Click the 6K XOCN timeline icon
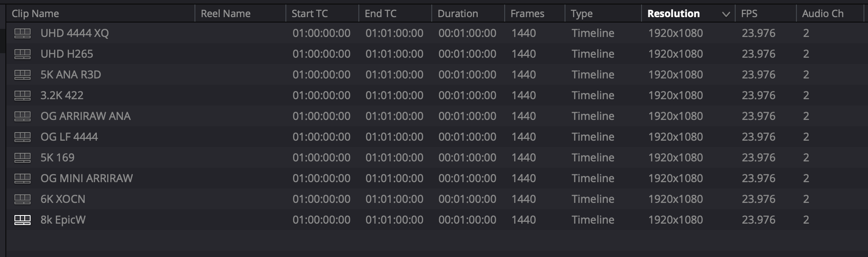The width and height of the screenshot is (868, 257). [x=23, y=199]
